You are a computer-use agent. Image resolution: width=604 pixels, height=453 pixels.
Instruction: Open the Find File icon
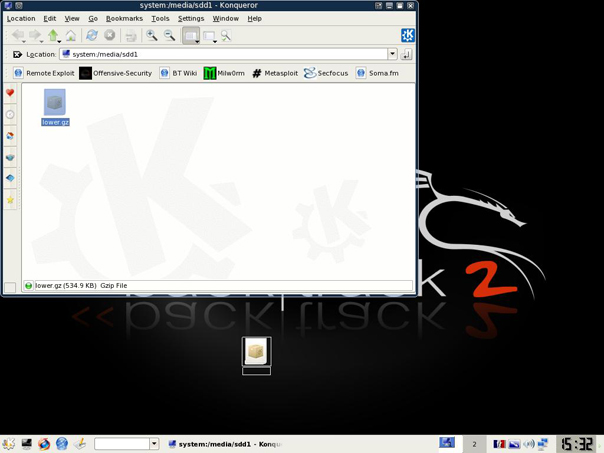(x=226, y=35)
